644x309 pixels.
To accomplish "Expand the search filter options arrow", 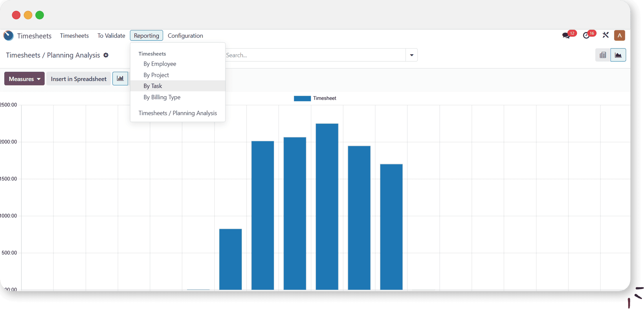I will pyautogui.click(x=411, y=55).
